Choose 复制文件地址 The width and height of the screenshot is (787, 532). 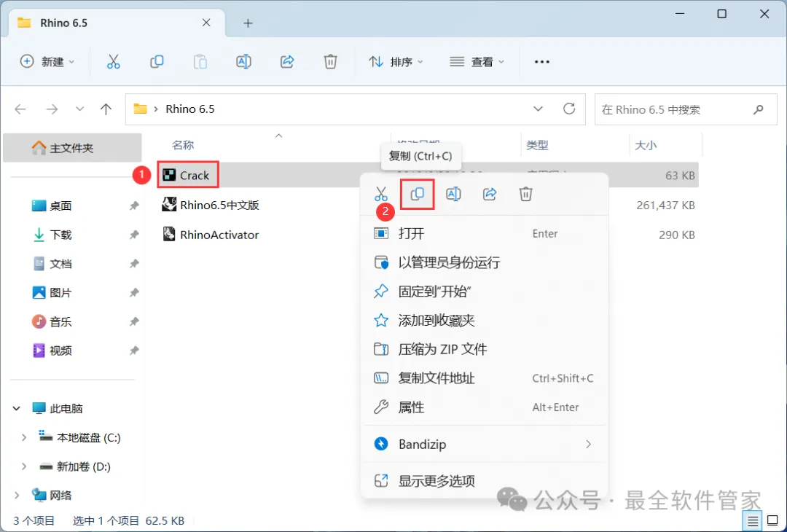pos(485,378)
